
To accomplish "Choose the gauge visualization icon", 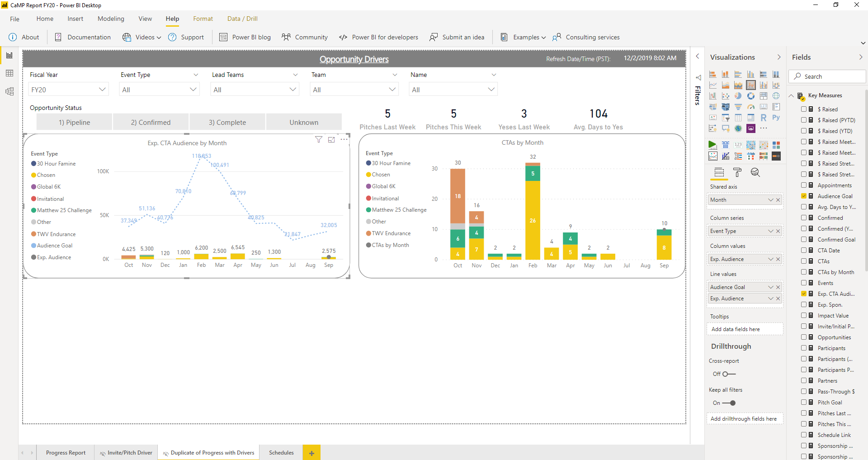I will (751, 107).
